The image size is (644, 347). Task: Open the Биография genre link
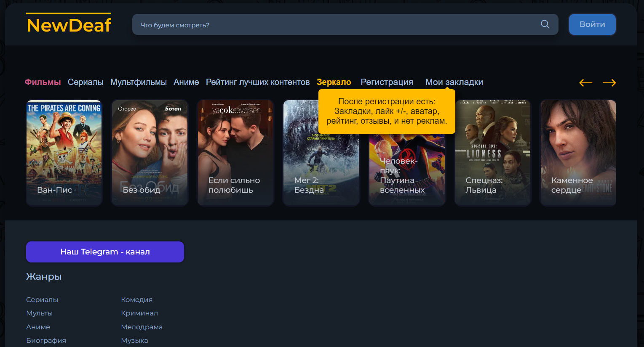(46, 340)
